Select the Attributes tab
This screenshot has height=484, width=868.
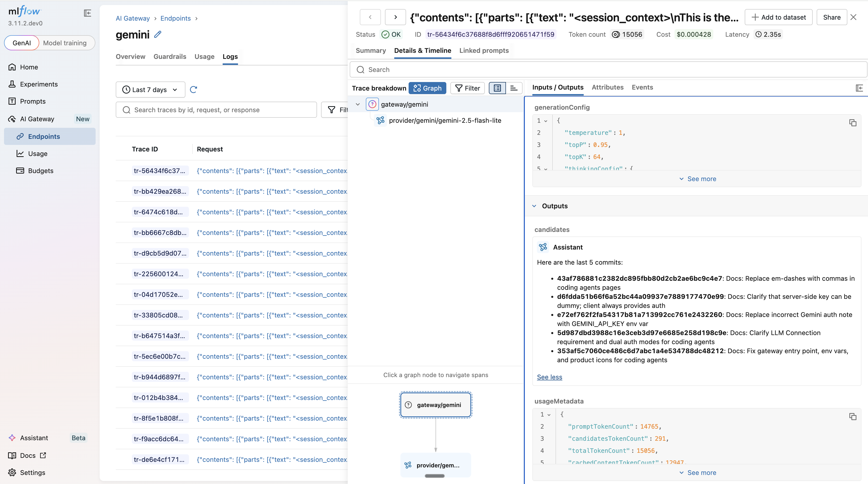pos(608,87)
